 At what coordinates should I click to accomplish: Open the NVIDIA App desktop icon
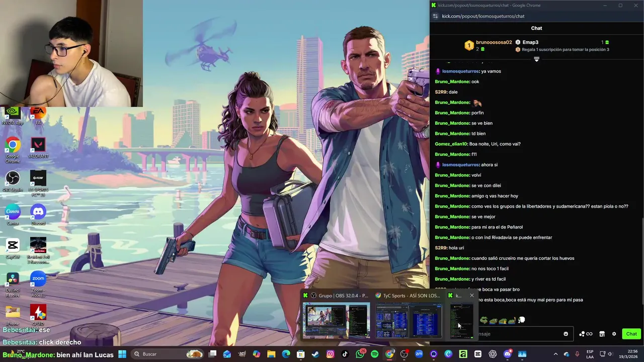(x=13, y=116)
